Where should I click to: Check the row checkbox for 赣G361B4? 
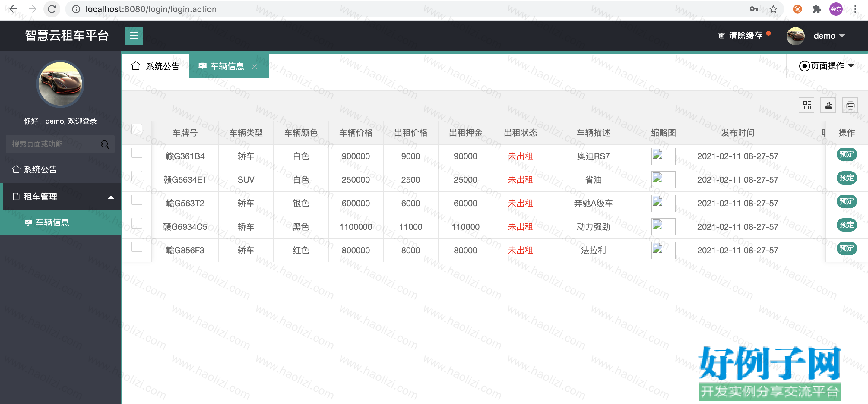coord(137,153)
